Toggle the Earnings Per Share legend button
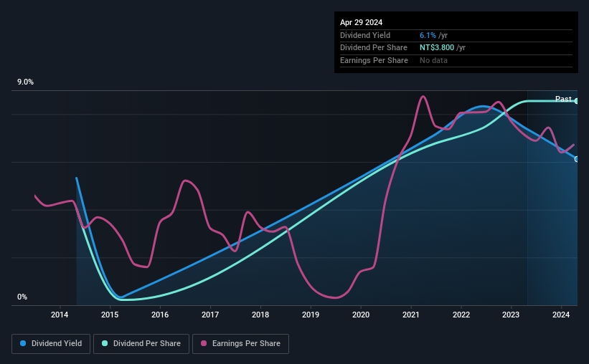This screenshot has height=364, width=589. [x=240, y=344]
